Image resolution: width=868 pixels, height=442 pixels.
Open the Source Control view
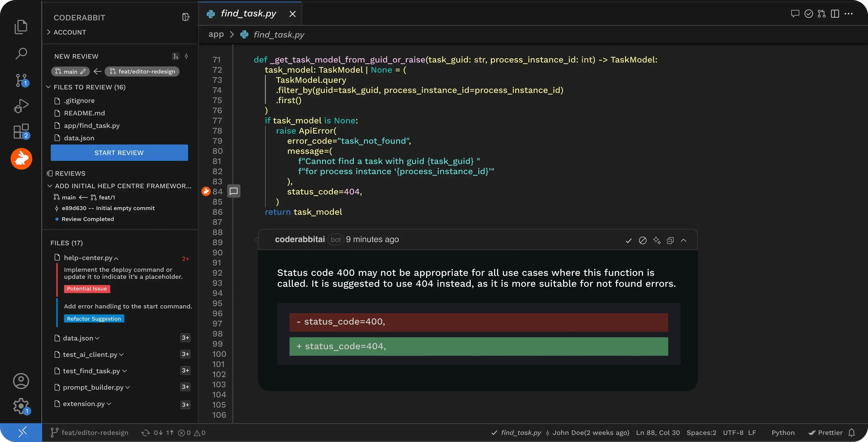(x=21, y=80)
